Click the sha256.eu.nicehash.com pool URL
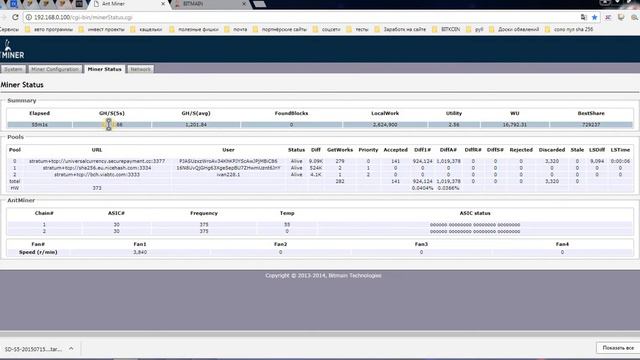This screenshot has height=360, width=640. tap(97, 168)
